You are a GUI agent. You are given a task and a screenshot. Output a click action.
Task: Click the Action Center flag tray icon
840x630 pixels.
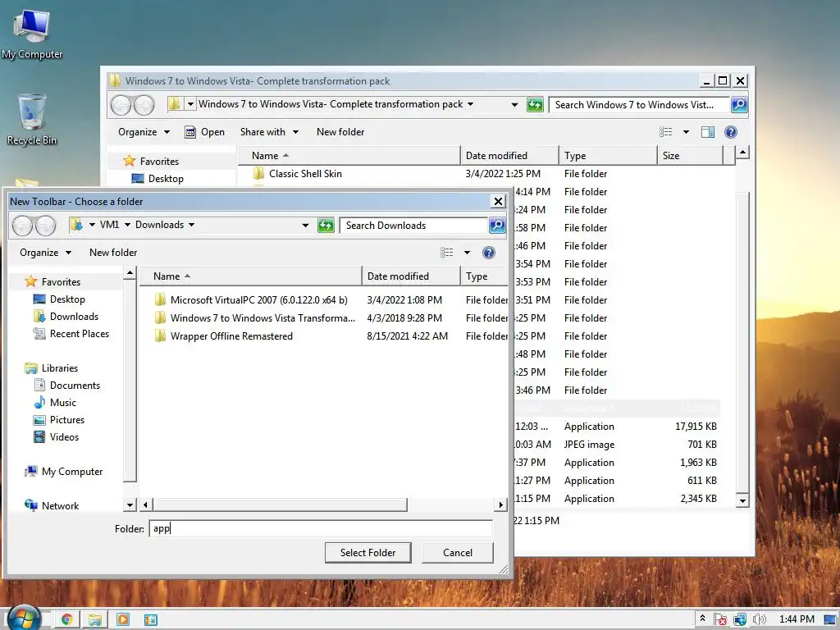click(x=720, y=620)
